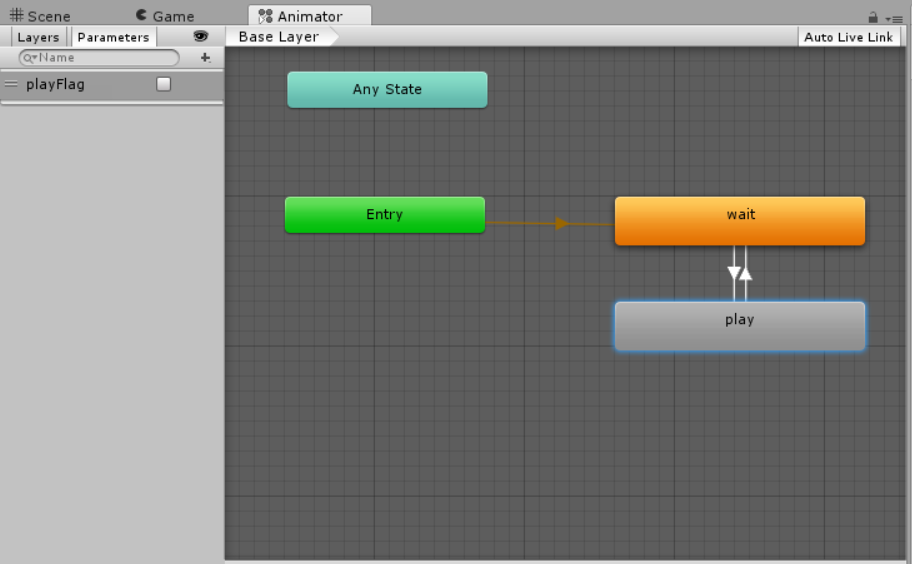Click the plus icon to add parameter

(205, 58)
